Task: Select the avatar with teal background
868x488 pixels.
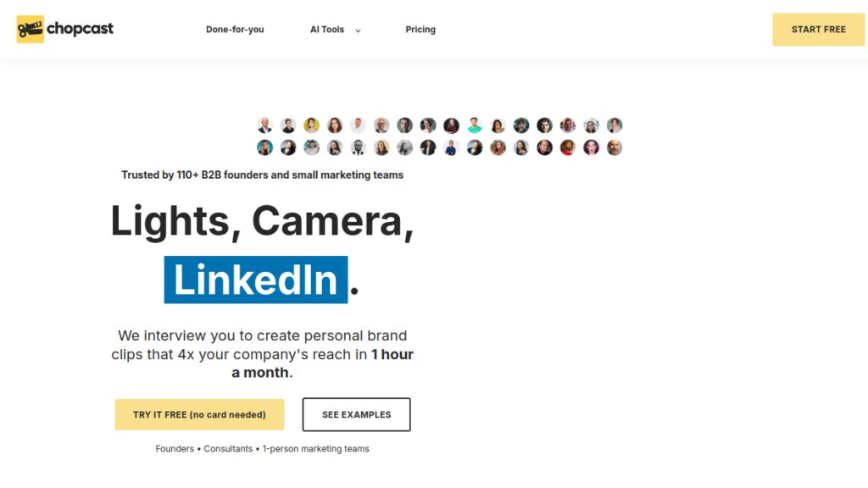Action: [264, 147]
